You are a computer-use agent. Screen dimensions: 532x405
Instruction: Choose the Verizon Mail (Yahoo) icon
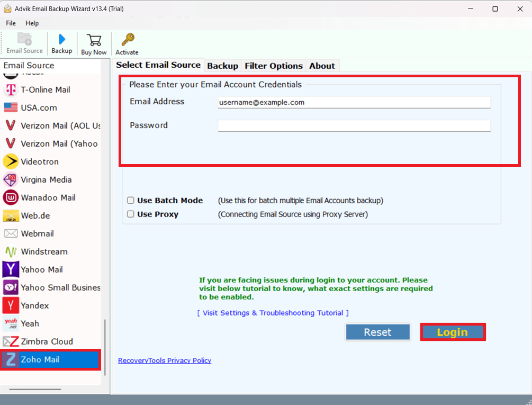tap(11, 143)
